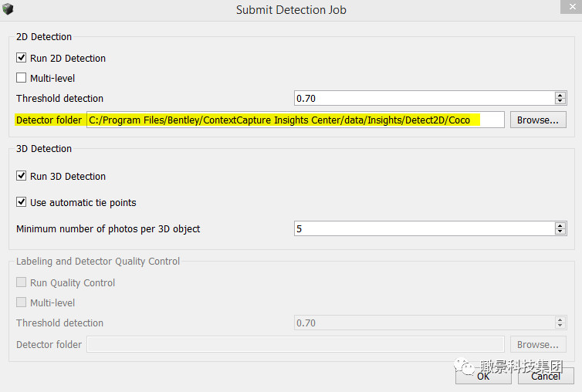This screenshot has height=392, width=582.
Task: Enable the 2D Multi-level checkbox
Action: 21,78
